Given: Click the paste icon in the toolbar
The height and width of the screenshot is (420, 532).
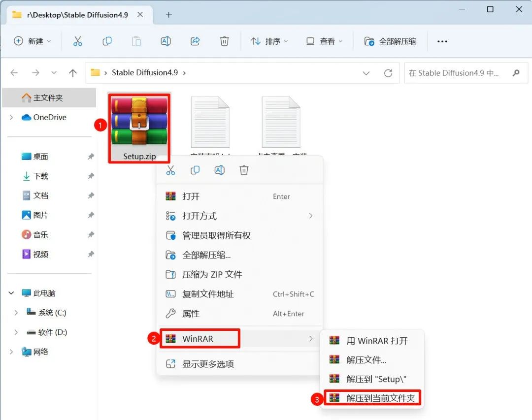Looking at the screenshot, I should click(136, 41).
